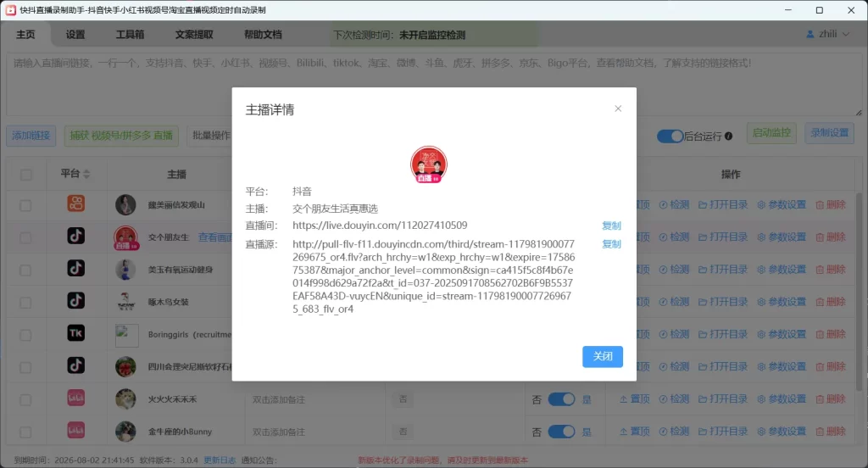This screenshot has width=868, height=468.
Task: Click 打开目录 in the 美玉有氧运动健身 row
Action: click(x=723, y=270)
